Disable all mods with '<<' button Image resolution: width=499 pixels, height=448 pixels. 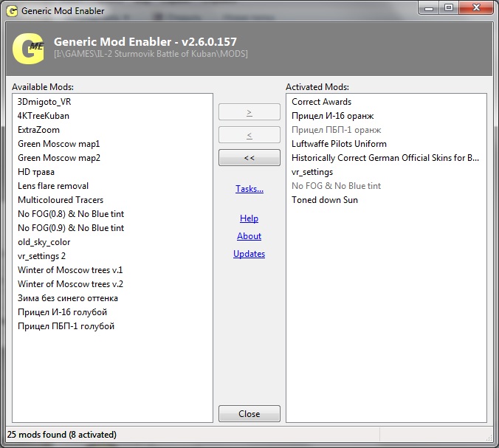(x=250, y=158)
